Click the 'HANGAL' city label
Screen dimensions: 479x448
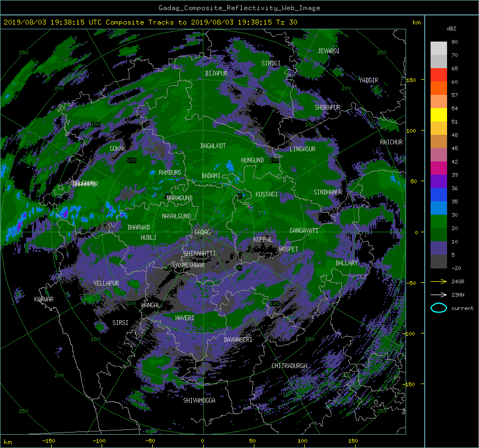(150, 305)
